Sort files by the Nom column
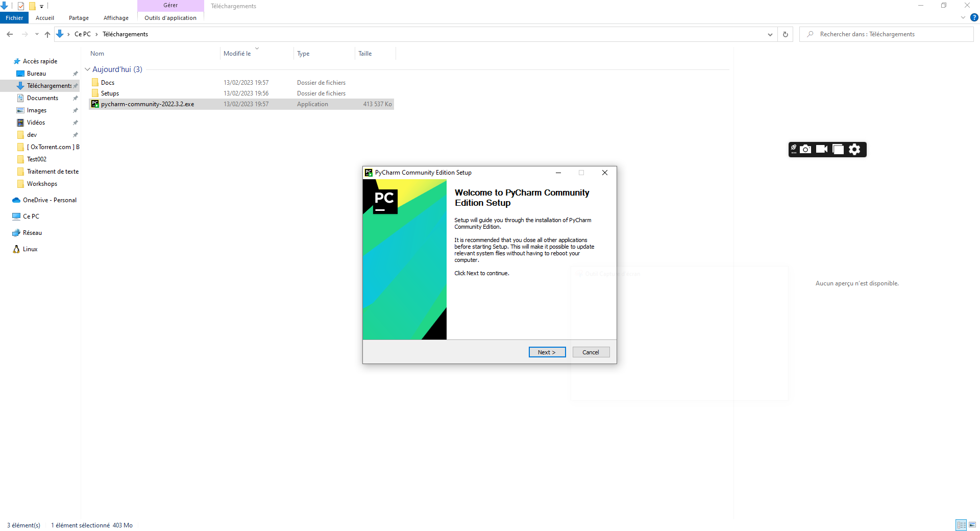The image size is (980, 531). 155,54
